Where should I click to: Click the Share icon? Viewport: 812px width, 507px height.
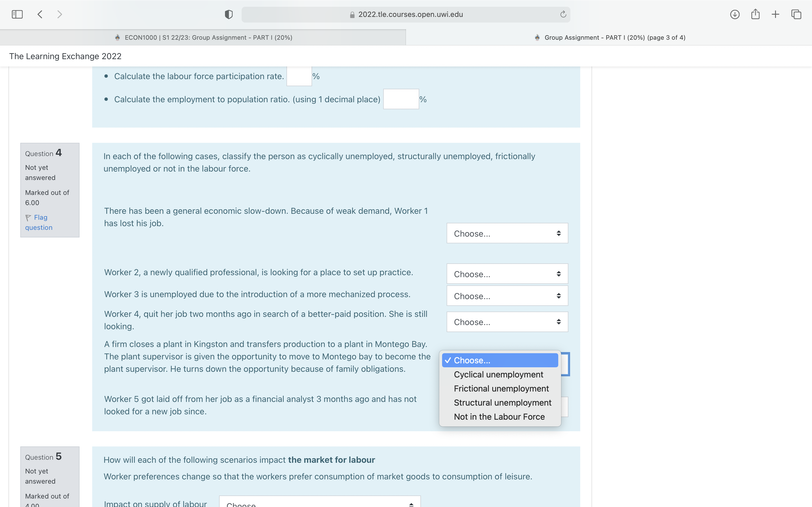(755, 14)
